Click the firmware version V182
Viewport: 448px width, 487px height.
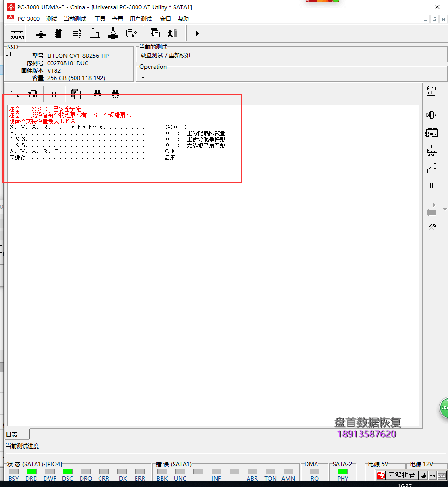(x=54, y=70)
